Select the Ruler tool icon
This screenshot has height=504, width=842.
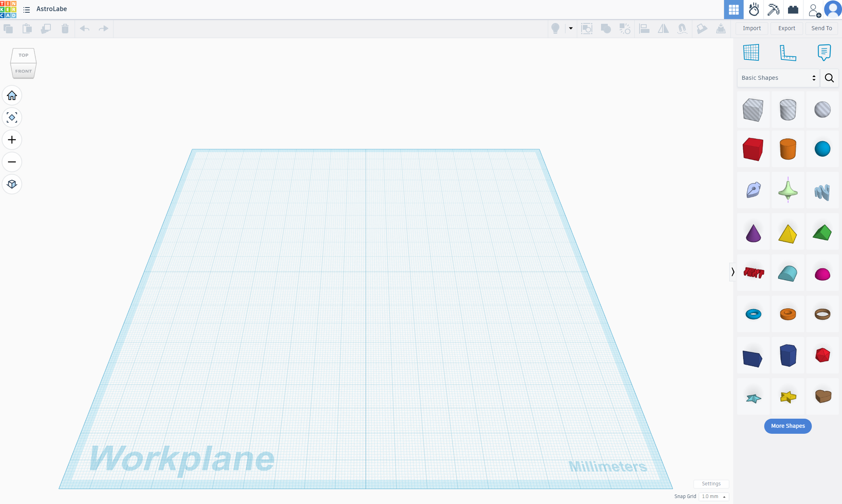tap(788, 52)
